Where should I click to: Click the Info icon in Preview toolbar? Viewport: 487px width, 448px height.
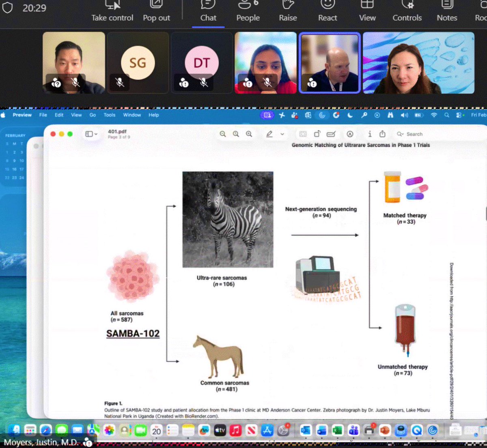370,134
